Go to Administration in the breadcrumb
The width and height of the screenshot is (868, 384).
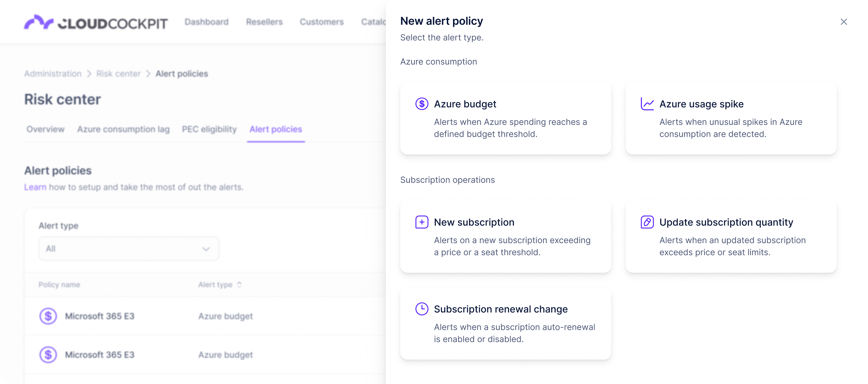(x=53, y=74)
